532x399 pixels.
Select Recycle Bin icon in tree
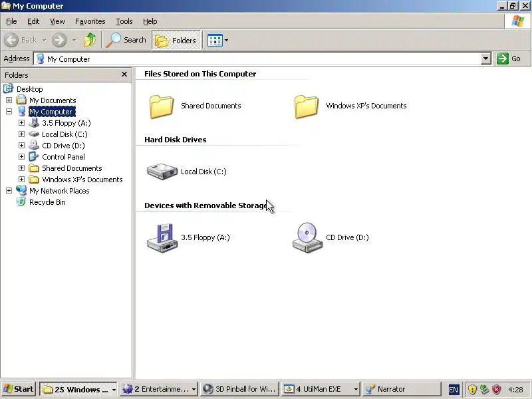pos(21,202)
